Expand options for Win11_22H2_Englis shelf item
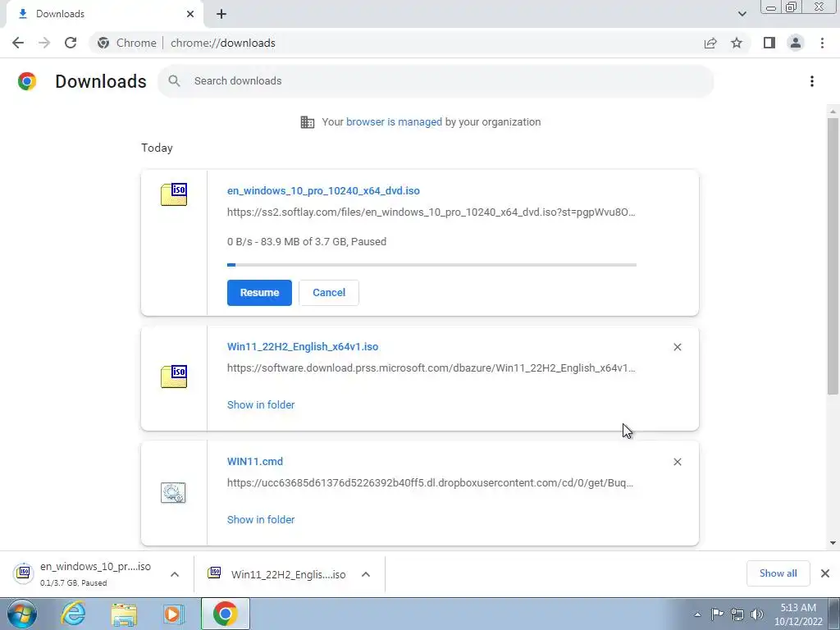Image resolution: width=840 pixels, height=630 pixels. [x=366, y=574]
